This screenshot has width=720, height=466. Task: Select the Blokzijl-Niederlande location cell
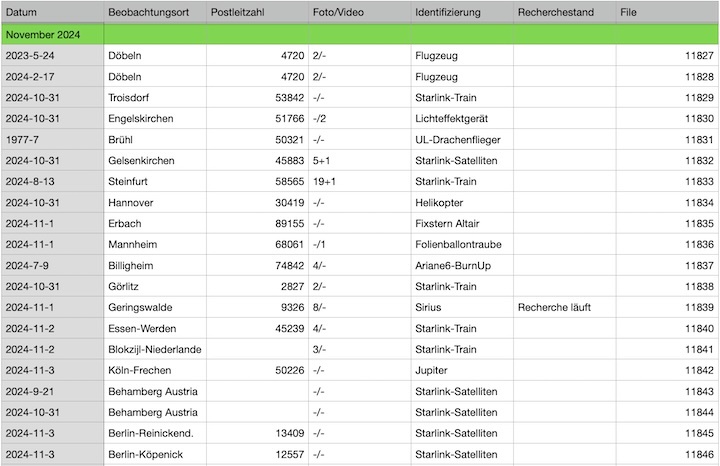pos(155,349)
